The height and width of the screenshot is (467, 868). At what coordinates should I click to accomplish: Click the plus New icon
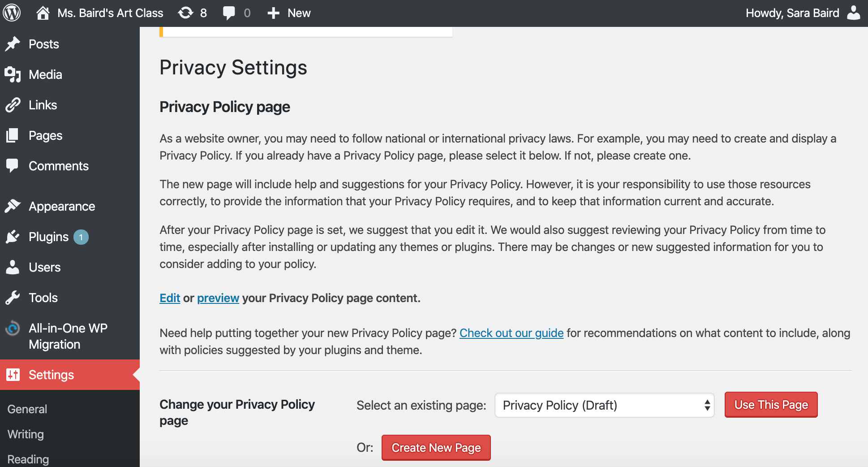[273, 13]
